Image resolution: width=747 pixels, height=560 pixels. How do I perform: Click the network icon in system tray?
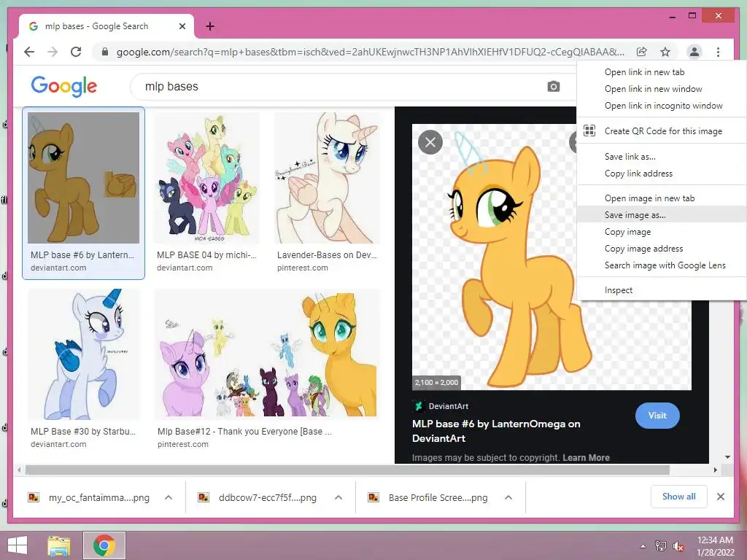660,546
